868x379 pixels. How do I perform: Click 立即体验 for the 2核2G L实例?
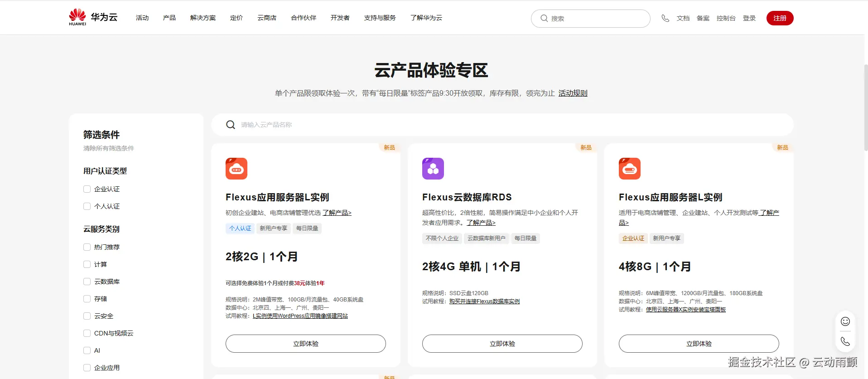(306, 344)
